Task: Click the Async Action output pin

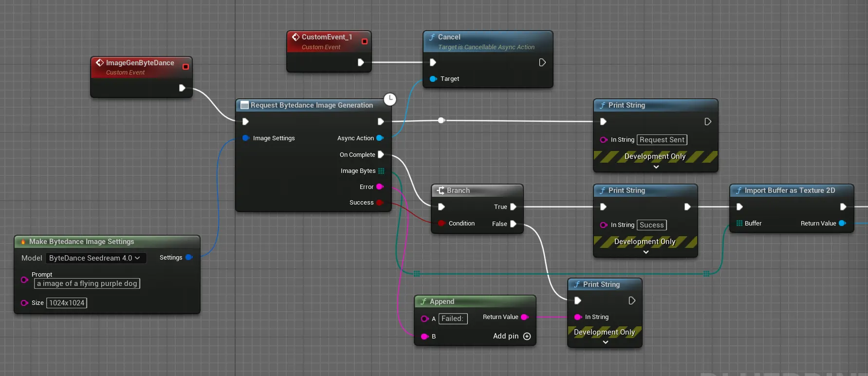Action: tap(380, 138)
